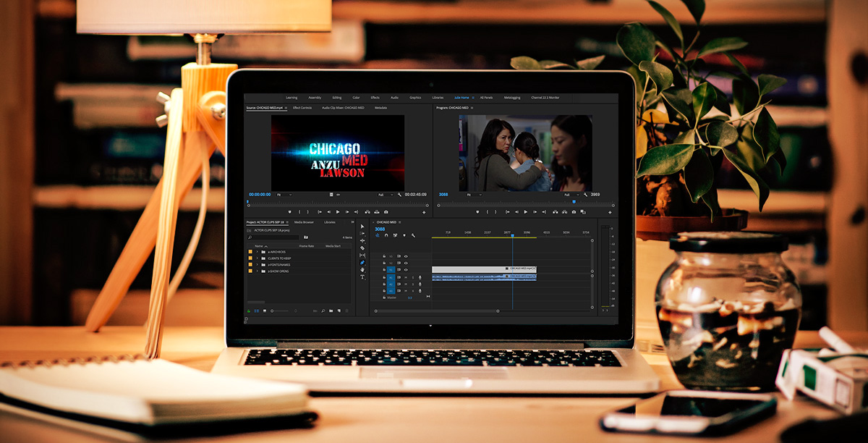868x443 pixels.
Task: Click the Assembly workspace
Action: (315, 97)
